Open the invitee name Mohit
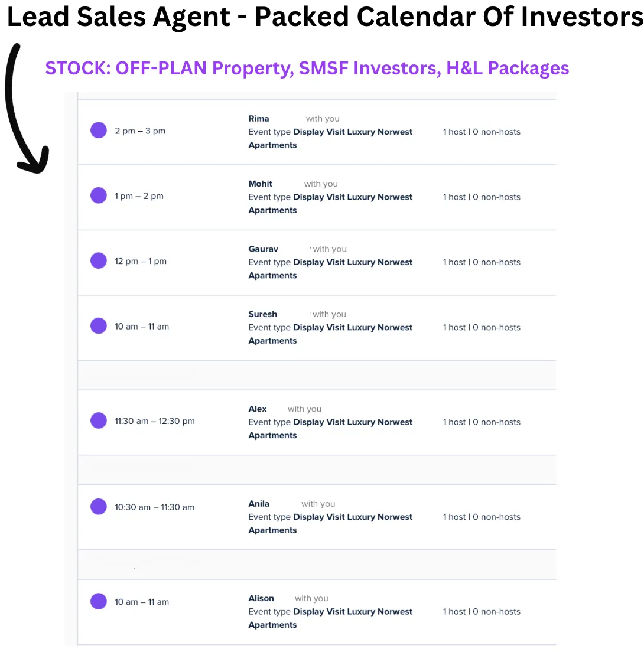644x652 pixels. [x=261, y=184]
